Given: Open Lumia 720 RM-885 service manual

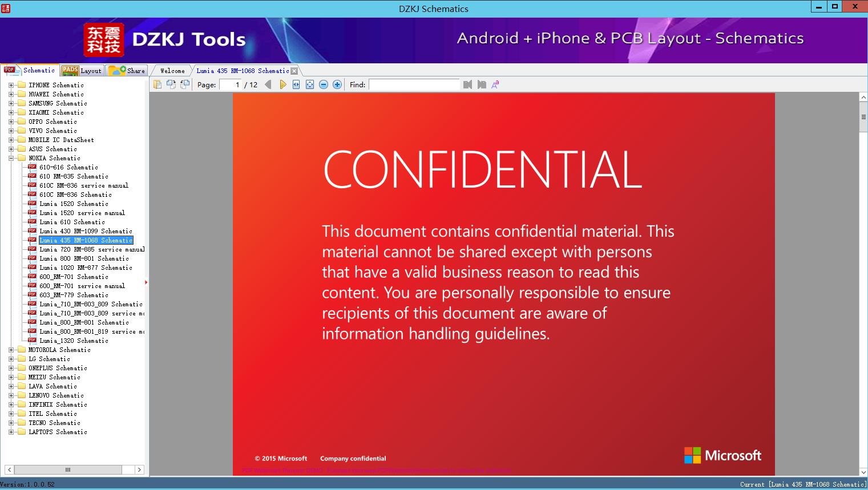Looking at the screenshot, I should click(92, 249).
